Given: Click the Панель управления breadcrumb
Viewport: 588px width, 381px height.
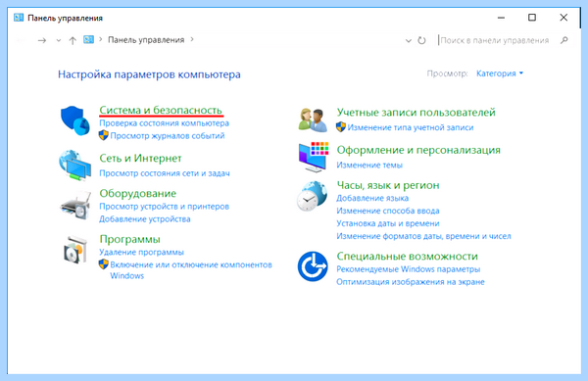Looking at the screenshot, I should point(146,40).
